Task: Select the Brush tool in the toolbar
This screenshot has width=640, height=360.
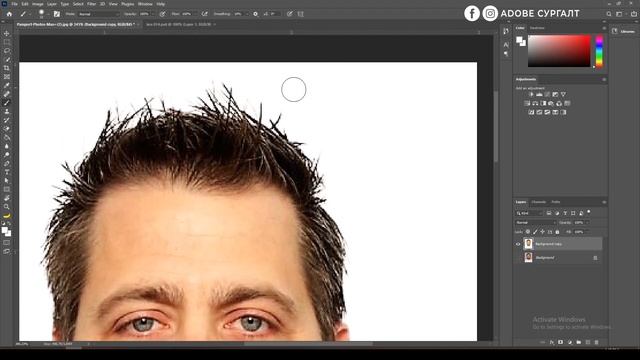Action: 7,103
